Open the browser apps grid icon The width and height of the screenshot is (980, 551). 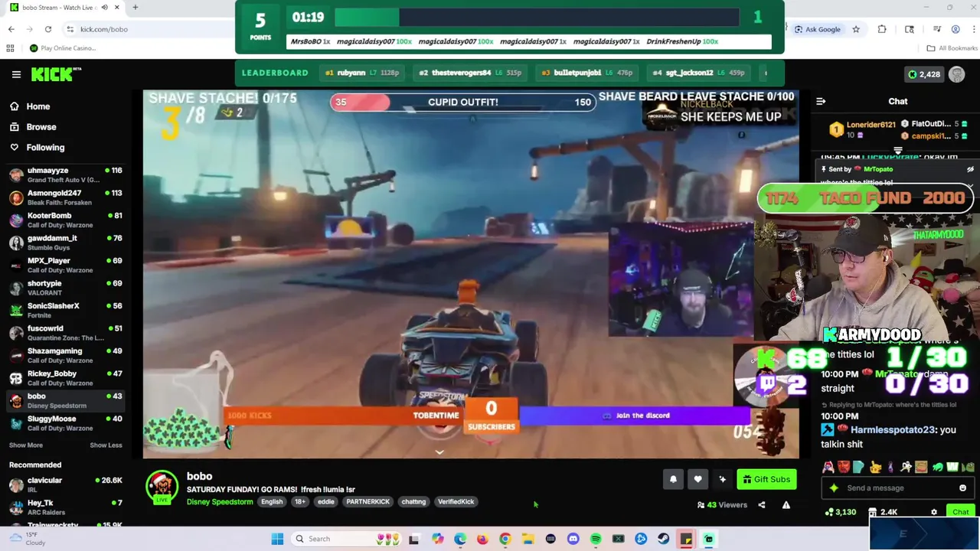point(10,48)
